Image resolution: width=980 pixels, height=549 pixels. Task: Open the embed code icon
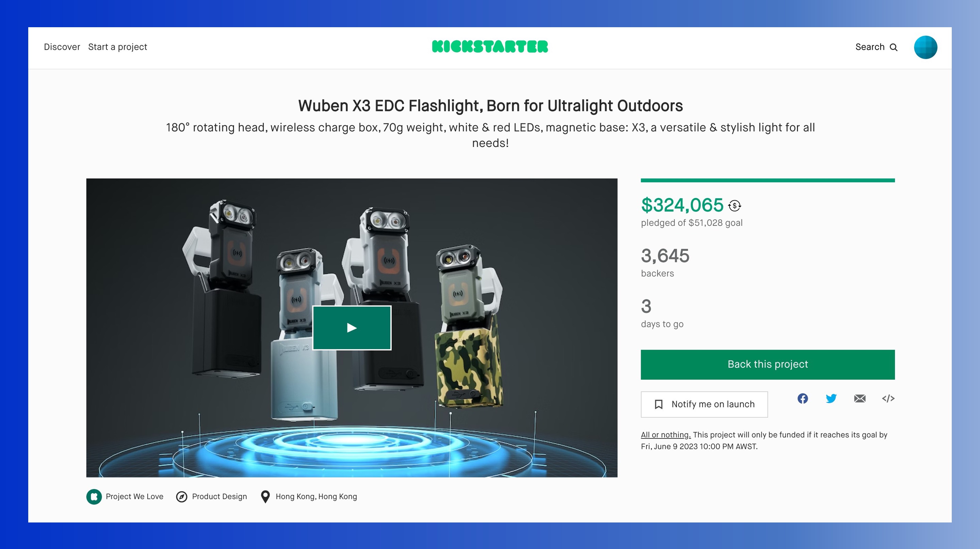888,398
